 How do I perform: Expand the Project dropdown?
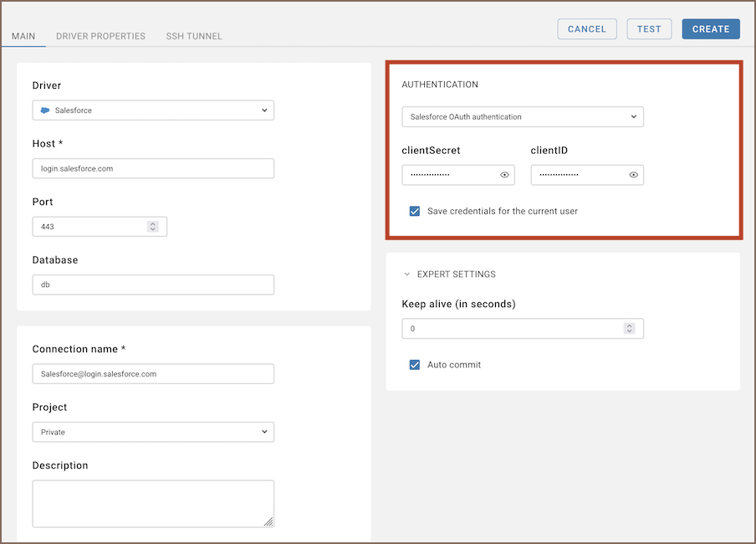(x=153, y=432)
